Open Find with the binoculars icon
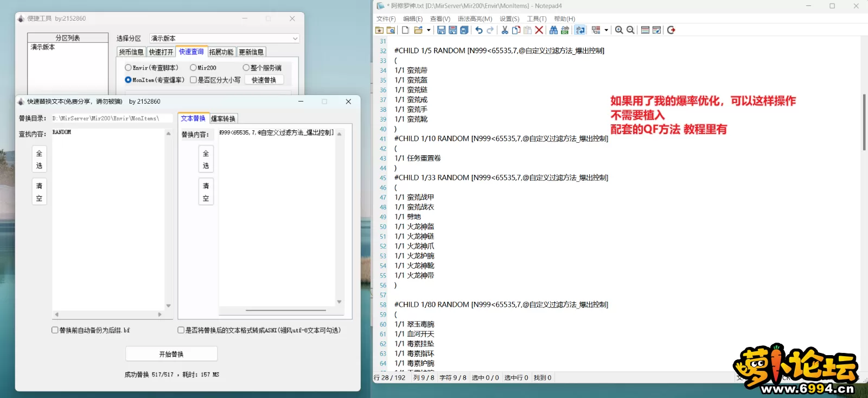The width and height of the screenshot is (868, 398). tap(553, 30)
